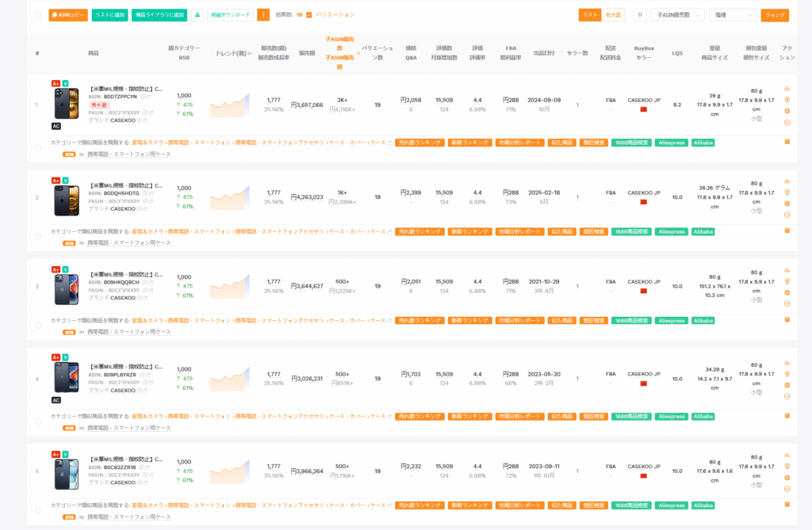Click the Alibaba button in row 1
The width and height of the screenshot is (812, 530).
click(x=703, y=143)
